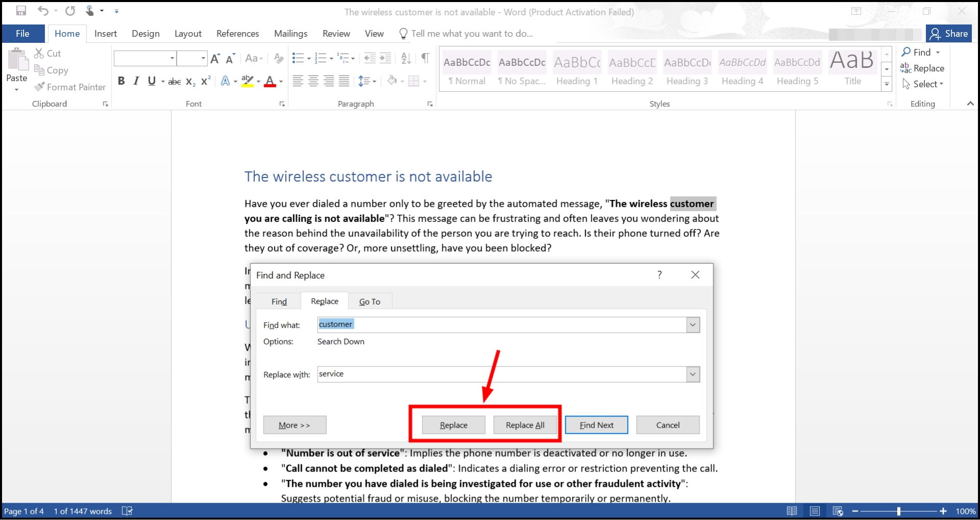Viewport: 980px width, 520px height.
Task: Click the Format Painter brush icon
Action: point(39,87)
